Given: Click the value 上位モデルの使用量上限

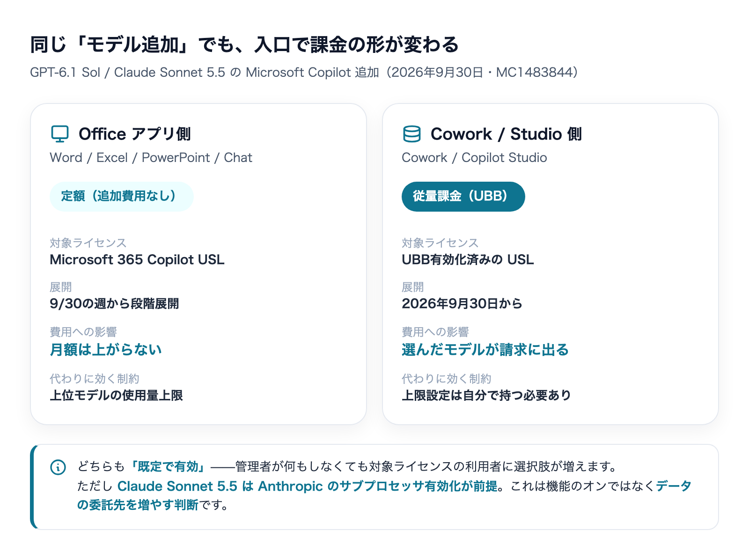Looking at the screenshot, I should click(x=117, y=395).
